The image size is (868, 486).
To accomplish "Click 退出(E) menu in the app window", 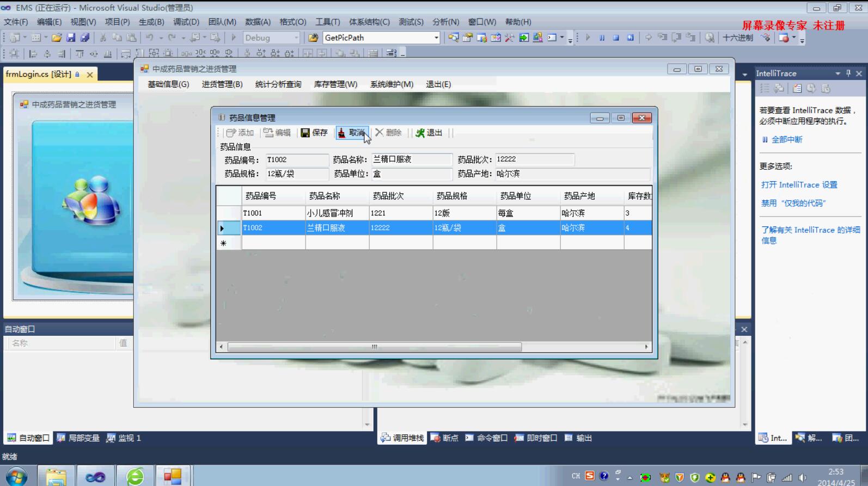I will [x=438, y=84].
